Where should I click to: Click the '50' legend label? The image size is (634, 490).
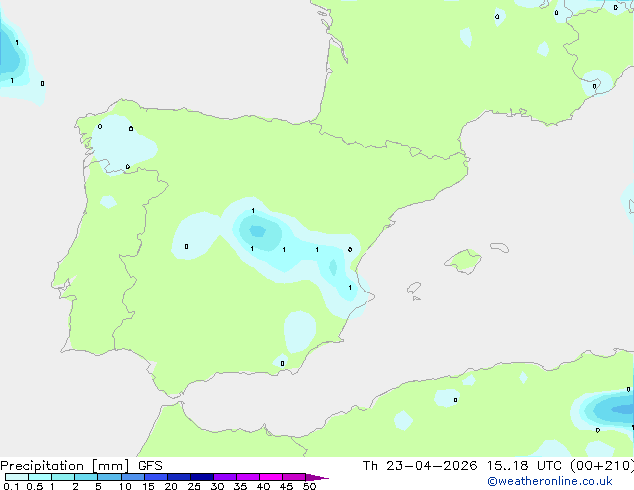click(x=309, y=486)
